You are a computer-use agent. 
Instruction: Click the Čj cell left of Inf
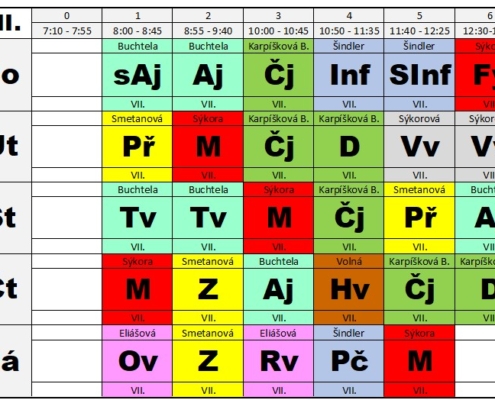pos(278,75)
